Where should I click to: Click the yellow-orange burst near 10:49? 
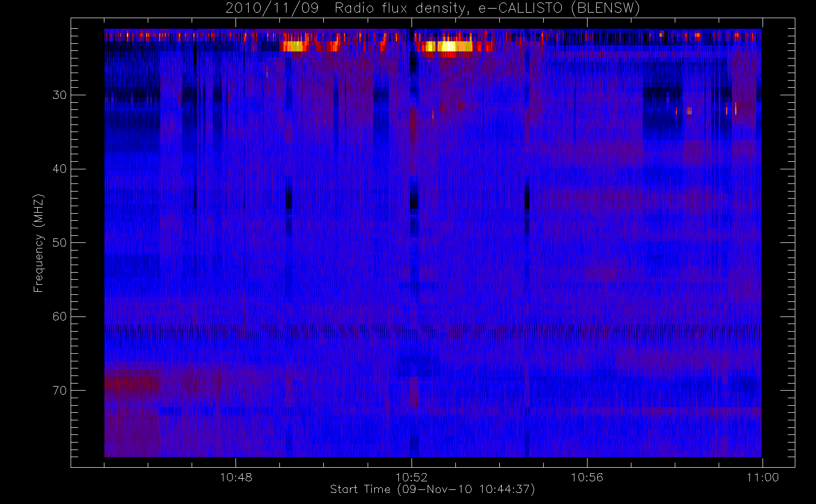pos(295,46)
